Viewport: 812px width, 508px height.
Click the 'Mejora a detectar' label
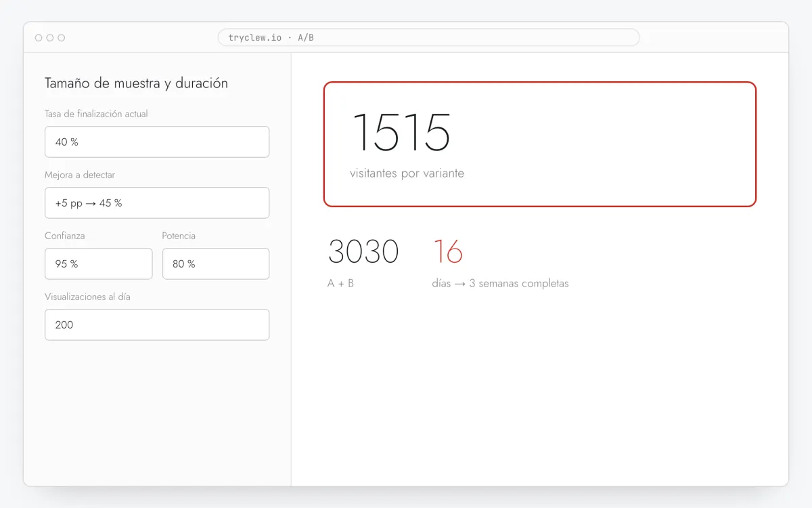tap(80, 175)
